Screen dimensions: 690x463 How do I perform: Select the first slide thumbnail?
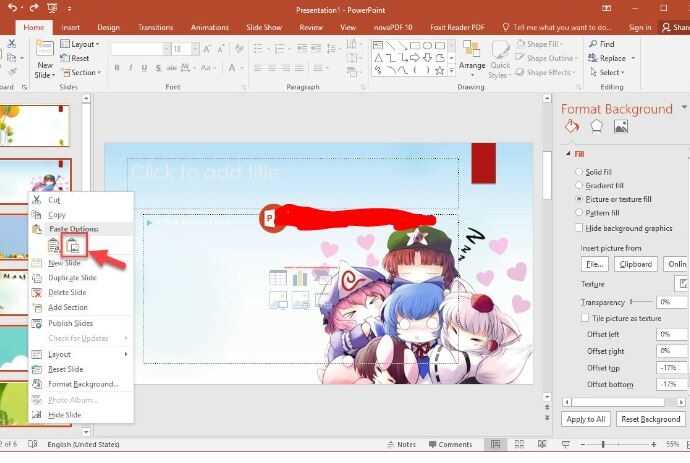click(34, 125)
